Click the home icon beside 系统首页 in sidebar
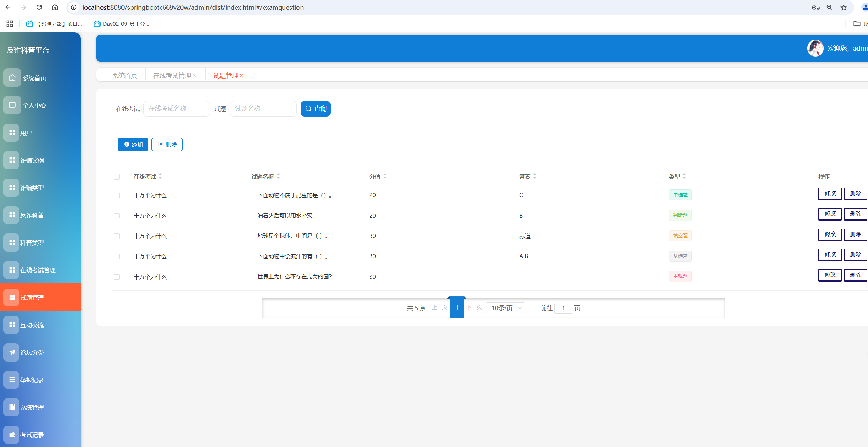The width and height of the screenshot is (868, 447). click(12, 77)
